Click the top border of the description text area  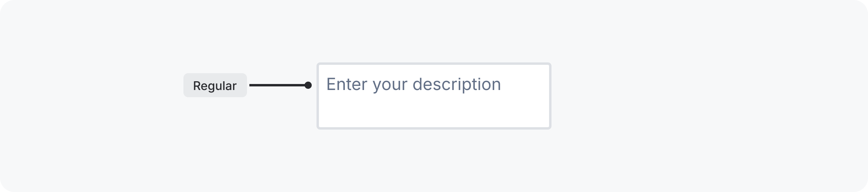pos(434,64)
